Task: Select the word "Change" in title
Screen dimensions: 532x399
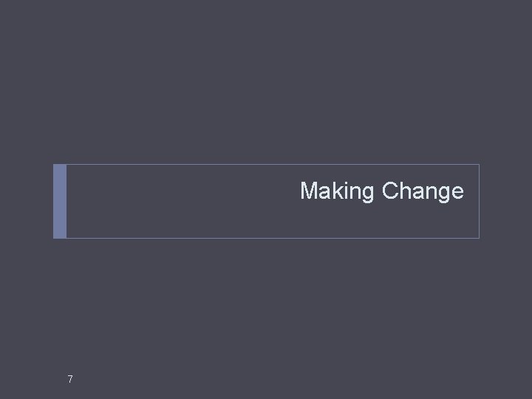Action: coord(423,191)
